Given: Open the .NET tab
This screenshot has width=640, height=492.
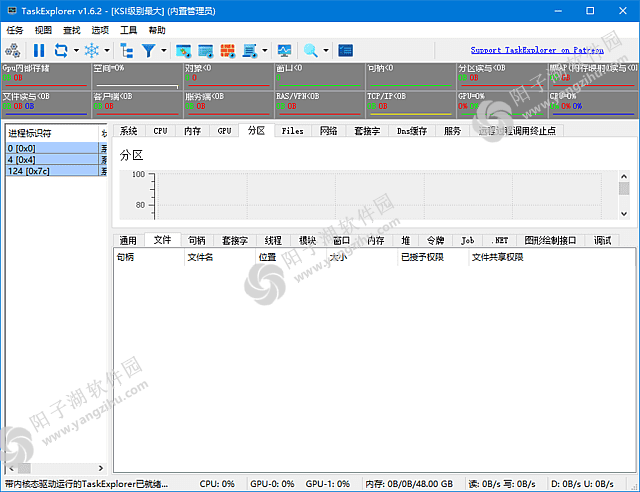Looking at the screenshot, I should tap(500, 240).
